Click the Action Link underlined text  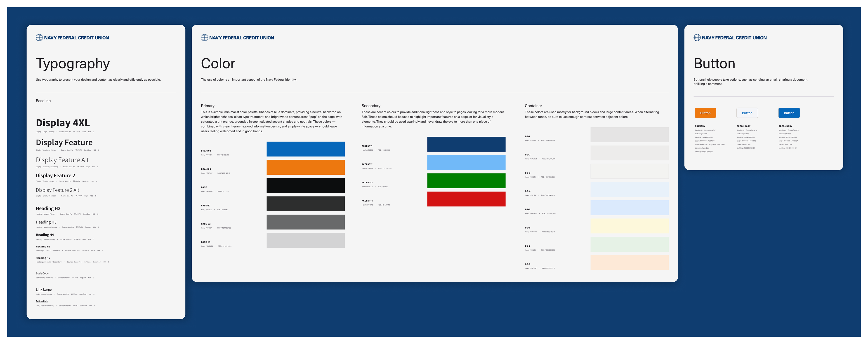[42, 301]
